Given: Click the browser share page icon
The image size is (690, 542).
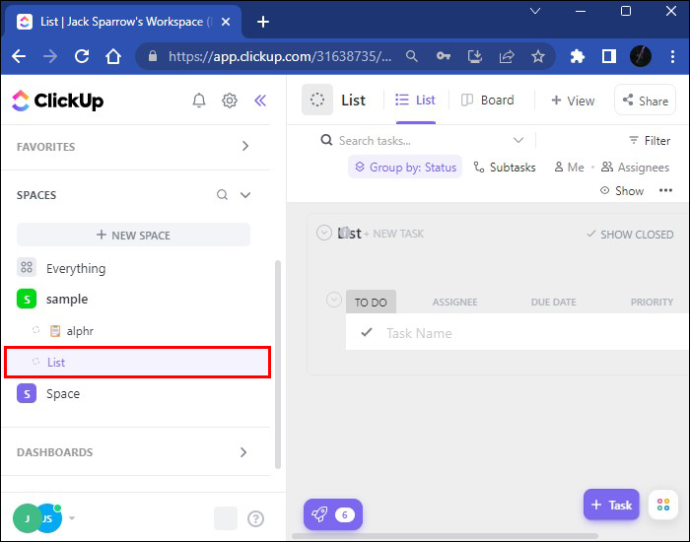Looking at the screenshot, I should coord(506,56).
